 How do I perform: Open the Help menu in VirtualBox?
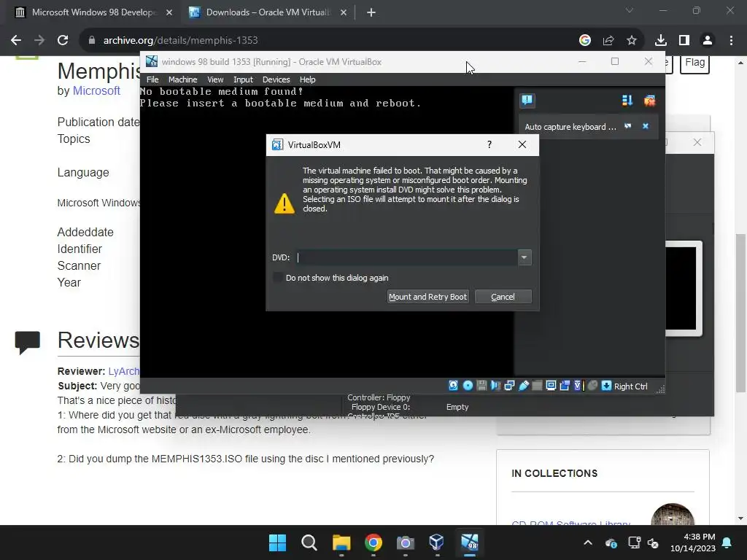tap(307, 79)
